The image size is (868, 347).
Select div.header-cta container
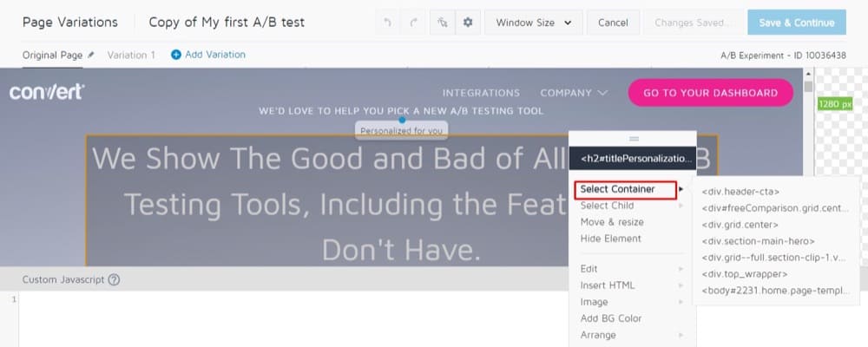click(740, 192)
